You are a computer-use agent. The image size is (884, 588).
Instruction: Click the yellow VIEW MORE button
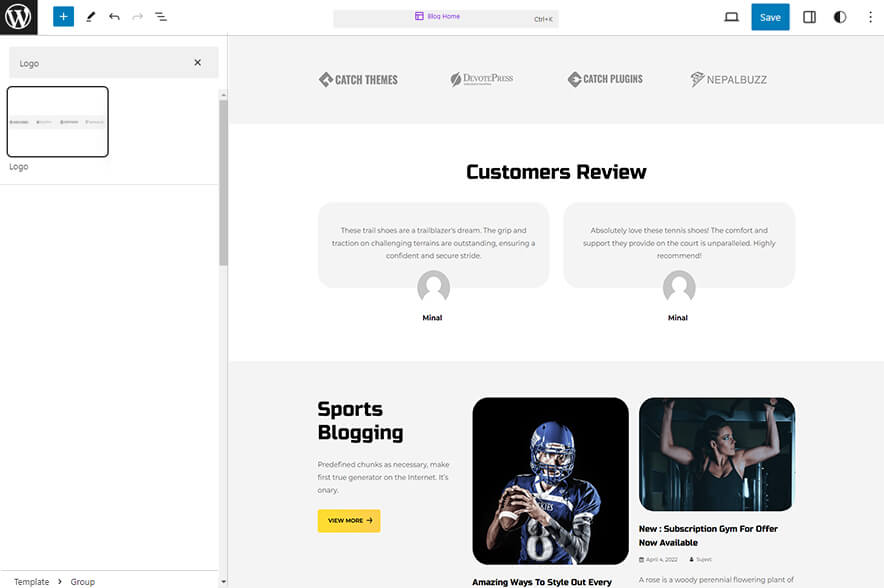click(x=349, y=521)
